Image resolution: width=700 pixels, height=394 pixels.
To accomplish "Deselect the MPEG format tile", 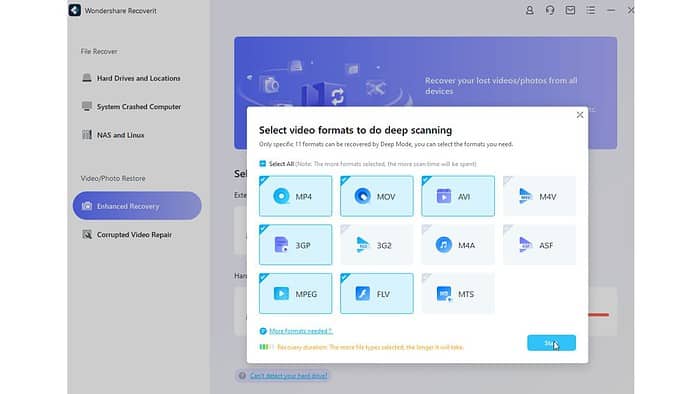I will tap(296, 293).
